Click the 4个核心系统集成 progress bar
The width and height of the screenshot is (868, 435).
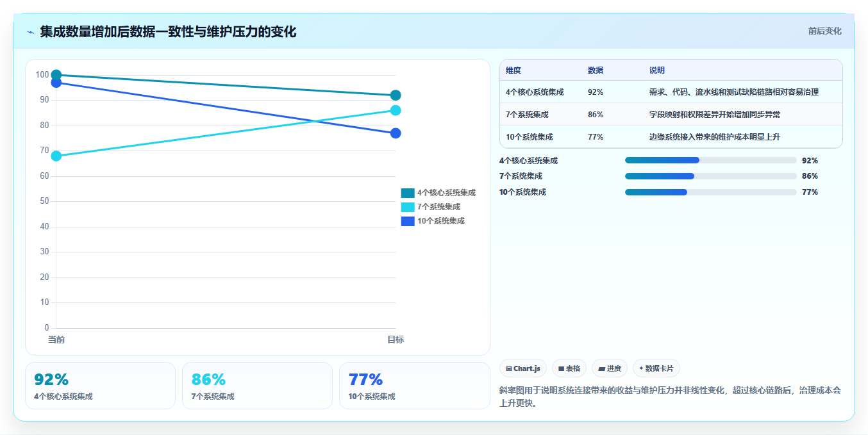coord(711,160)
